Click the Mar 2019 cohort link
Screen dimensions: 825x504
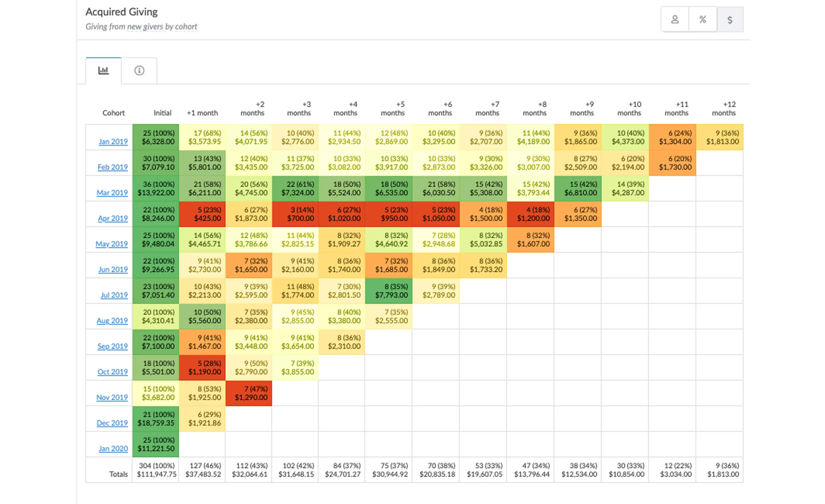click(112, 193)
